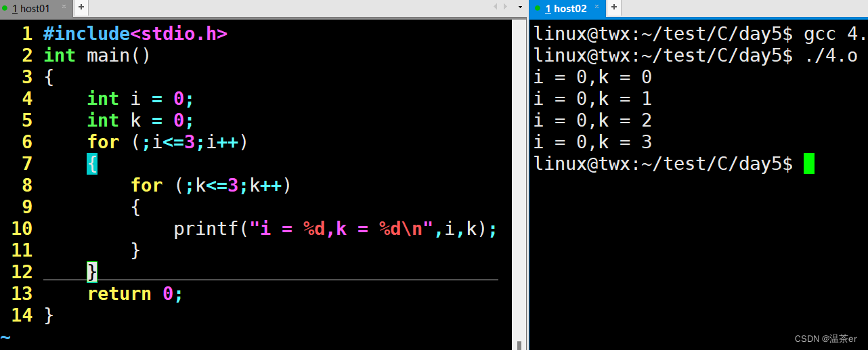Click the highlighted closing brace on line 12
The image size is (868, 350).
tap(92, 272)
